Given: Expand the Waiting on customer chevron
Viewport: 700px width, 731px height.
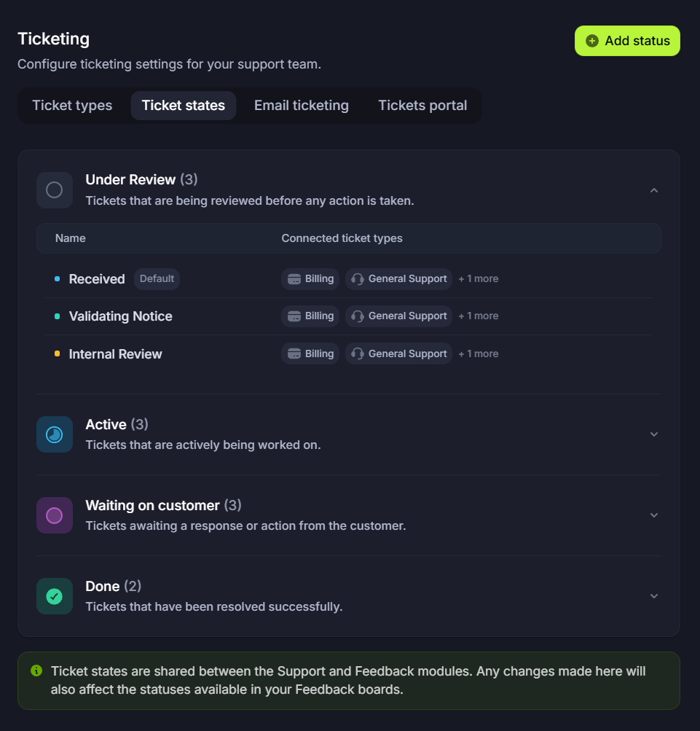Looking at the screenshot, I should (x=654, y=515).
